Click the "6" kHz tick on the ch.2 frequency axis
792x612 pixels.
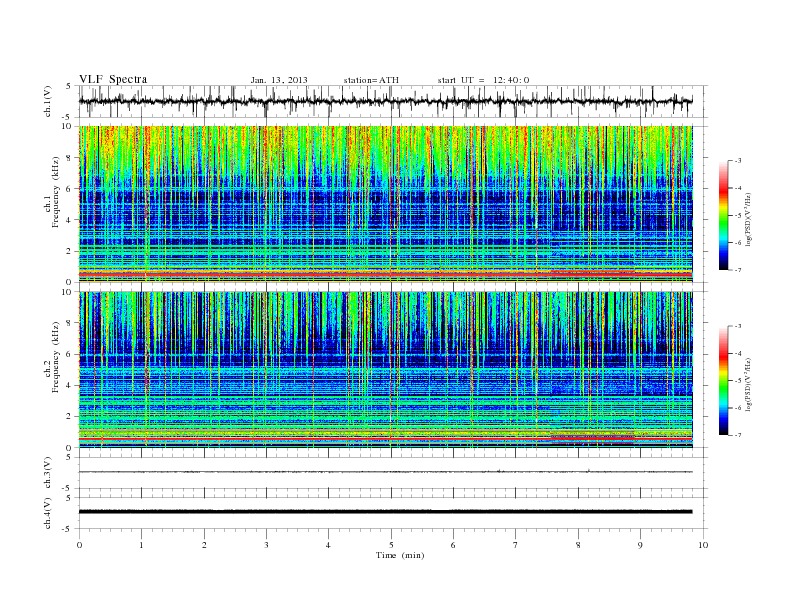(70, 354)
